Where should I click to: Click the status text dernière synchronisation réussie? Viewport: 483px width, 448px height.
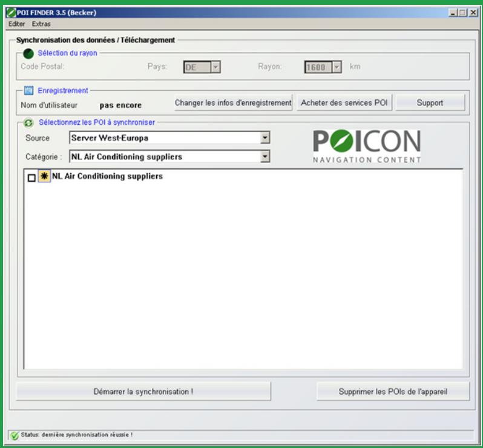click(77, 435)
